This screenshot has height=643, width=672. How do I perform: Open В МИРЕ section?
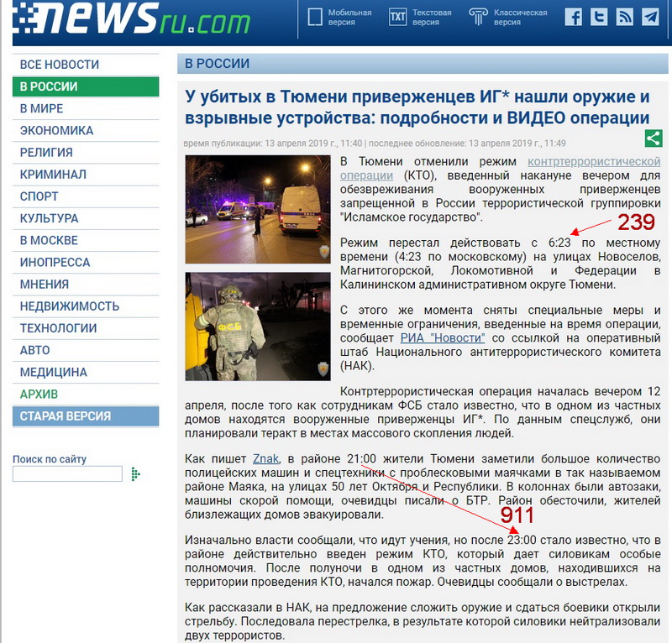pos(86,108)
